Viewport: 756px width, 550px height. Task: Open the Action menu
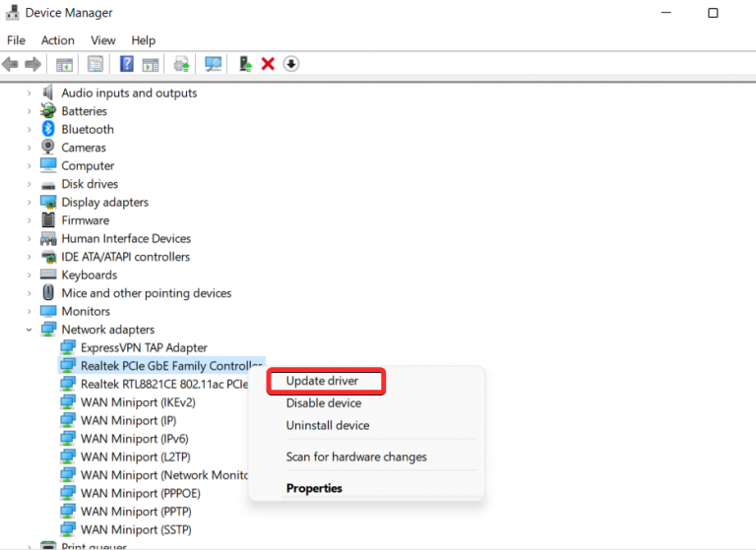(57, 40)
